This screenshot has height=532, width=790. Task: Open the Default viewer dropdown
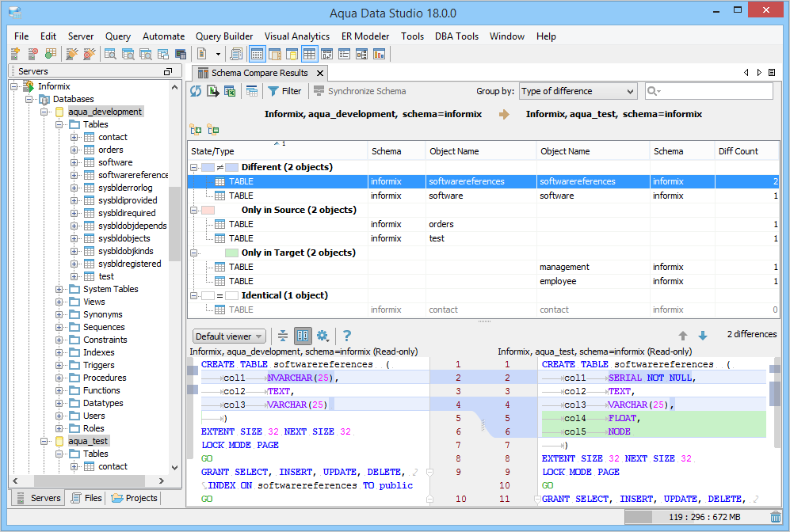coord(229,336)
